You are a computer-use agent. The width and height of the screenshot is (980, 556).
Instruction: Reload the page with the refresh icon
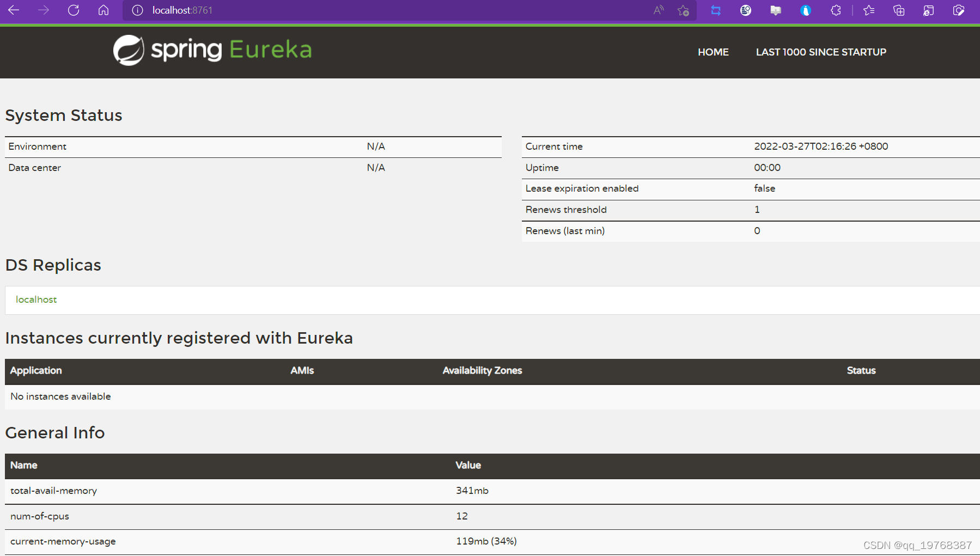pyautogui.click(x=74, y=10)
